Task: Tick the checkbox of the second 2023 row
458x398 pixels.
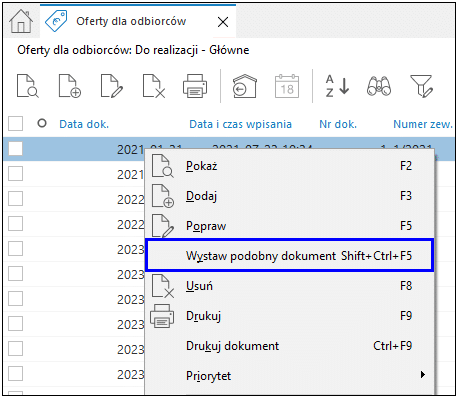Action: tap(15, 274)
